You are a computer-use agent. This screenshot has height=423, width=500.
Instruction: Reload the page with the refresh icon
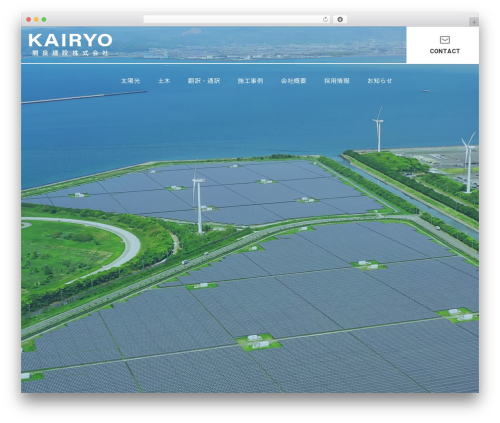point(325,19)
